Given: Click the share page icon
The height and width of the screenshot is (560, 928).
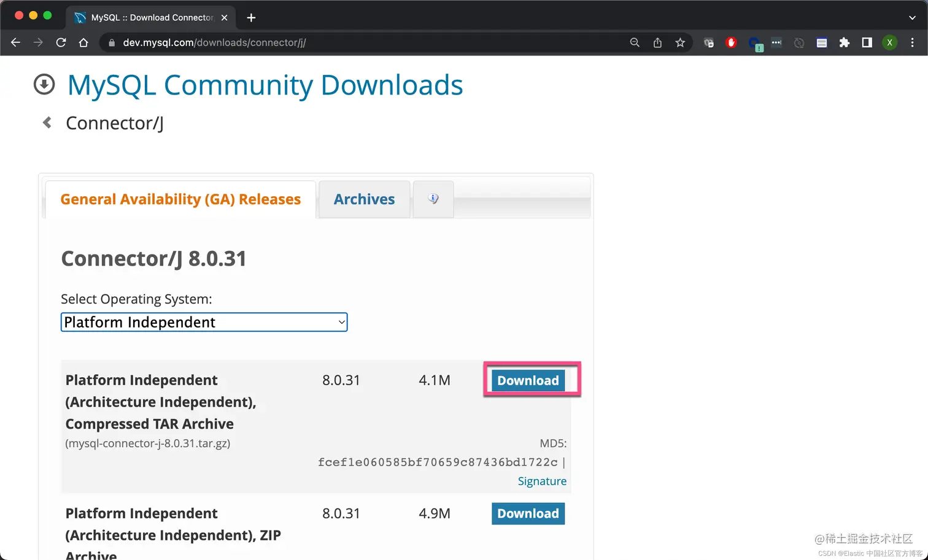Looking at the screenshot, I should coord(657,42).
